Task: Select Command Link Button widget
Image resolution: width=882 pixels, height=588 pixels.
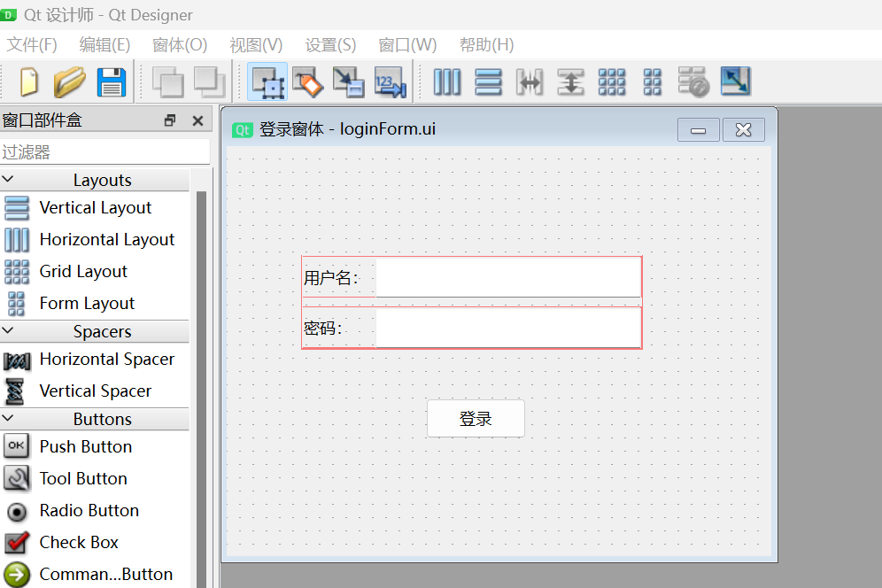Action: click(95, 575)
